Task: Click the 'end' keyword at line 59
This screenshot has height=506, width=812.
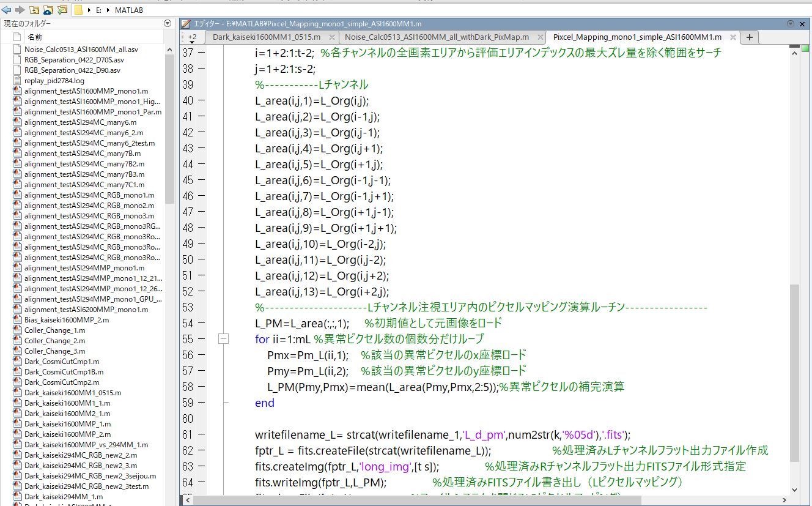Action: pyautogui.click(x=265, y=403)
